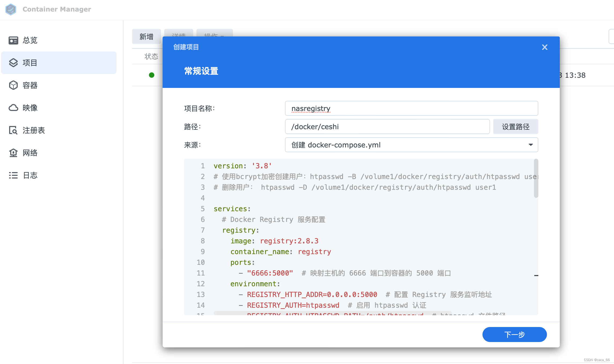Click the 路径 field showing /docker/ceshi
614x364 pixels.
click(387, 127)
